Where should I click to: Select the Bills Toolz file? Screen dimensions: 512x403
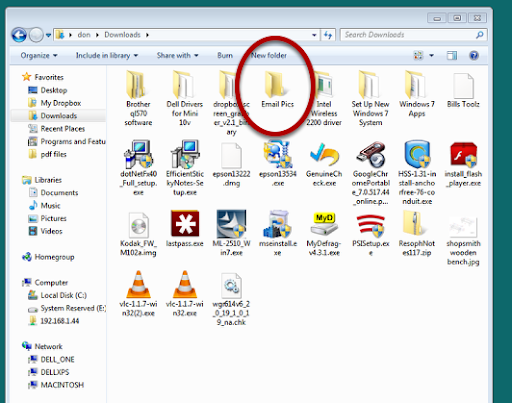click(x=463, y=90)
